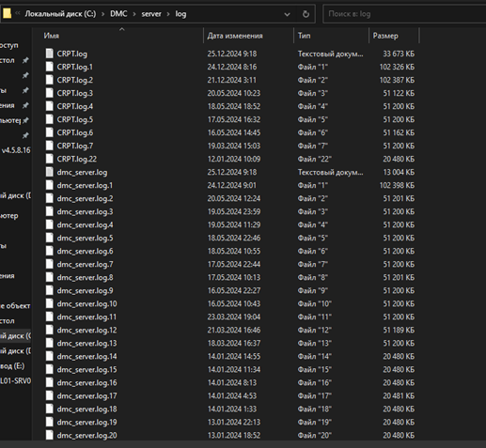Open E: drive in navigation pane
The height and width of the screenshot is (448, 486).
[12, 365]
